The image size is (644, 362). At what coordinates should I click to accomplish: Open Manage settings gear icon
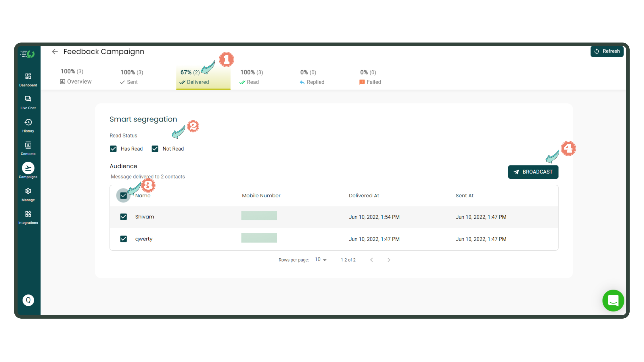(28, 191)
